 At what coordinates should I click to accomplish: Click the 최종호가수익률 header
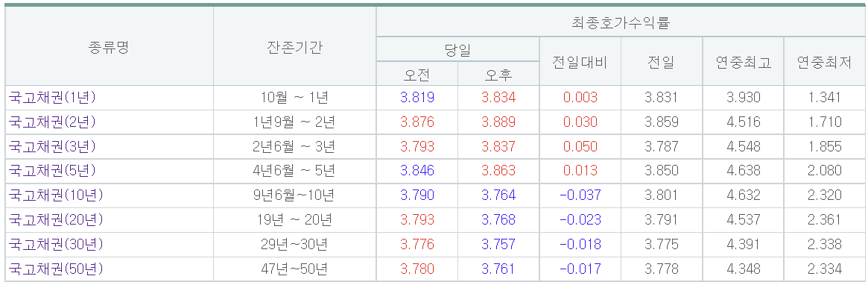[x=621, y=22]
